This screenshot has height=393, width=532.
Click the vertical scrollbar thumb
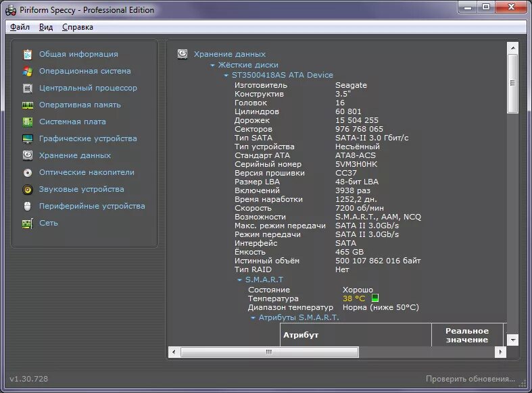pyautogui.click(x=512, y=83)
